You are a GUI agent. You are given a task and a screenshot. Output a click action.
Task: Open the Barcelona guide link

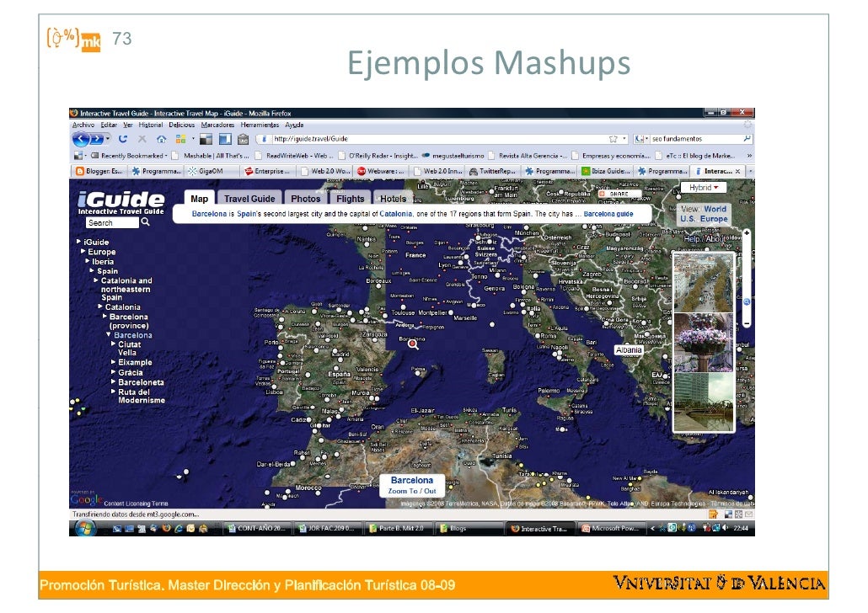[x=608, y=214]
